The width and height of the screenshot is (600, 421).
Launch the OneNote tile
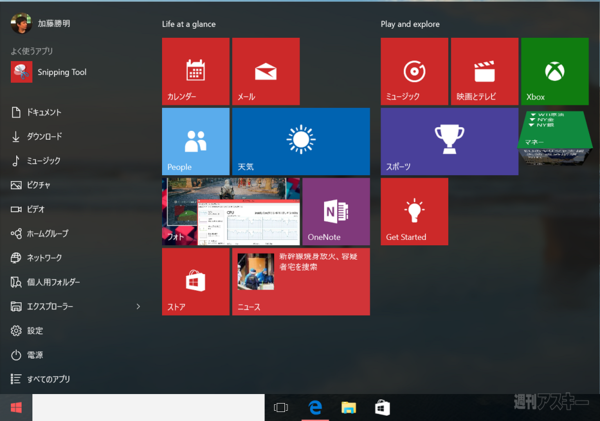pos(336,211)
